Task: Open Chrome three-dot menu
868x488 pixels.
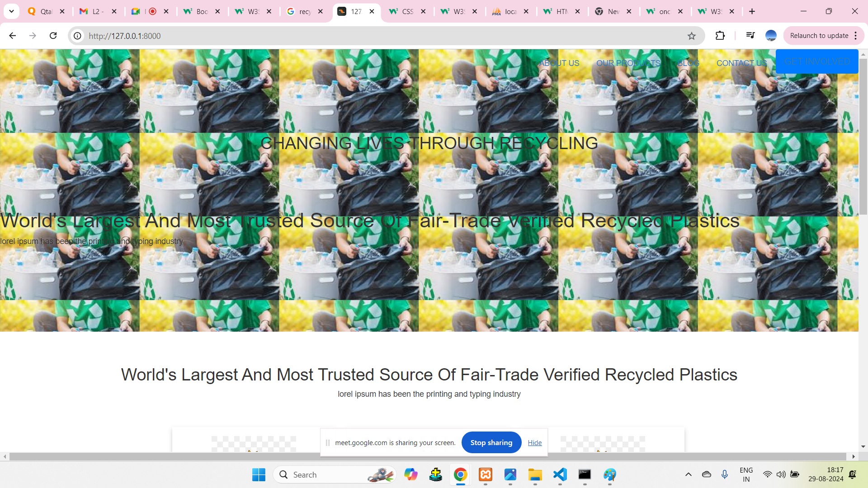Action: coord(856,36)
